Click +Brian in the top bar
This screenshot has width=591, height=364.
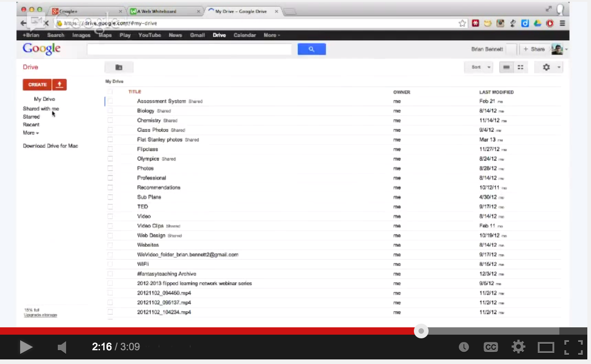coord(31,35)
